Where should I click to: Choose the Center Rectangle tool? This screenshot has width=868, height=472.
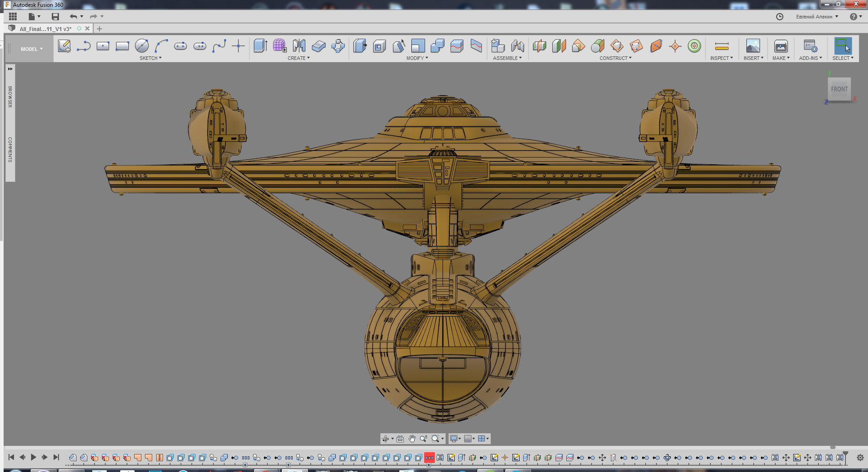point(103,45)
